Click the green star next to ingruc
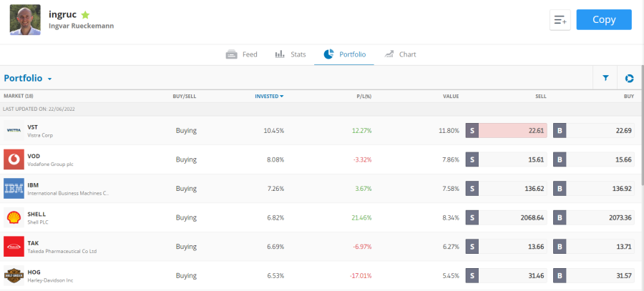Screen dimensions: 644x291 pos(85,14)
